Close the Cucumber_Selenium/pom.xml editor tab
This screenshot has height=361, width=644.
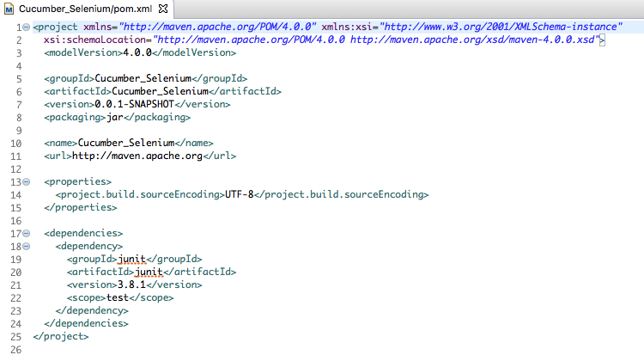click(x=163, y=8)
